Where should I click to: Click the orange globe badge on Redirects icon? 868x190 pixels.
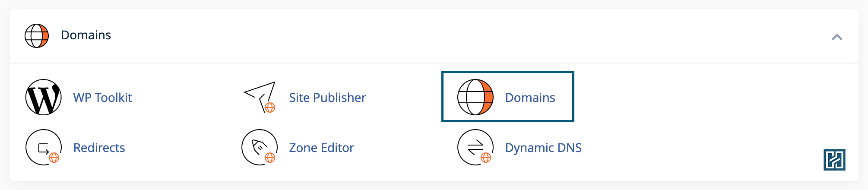coord(54,158)
